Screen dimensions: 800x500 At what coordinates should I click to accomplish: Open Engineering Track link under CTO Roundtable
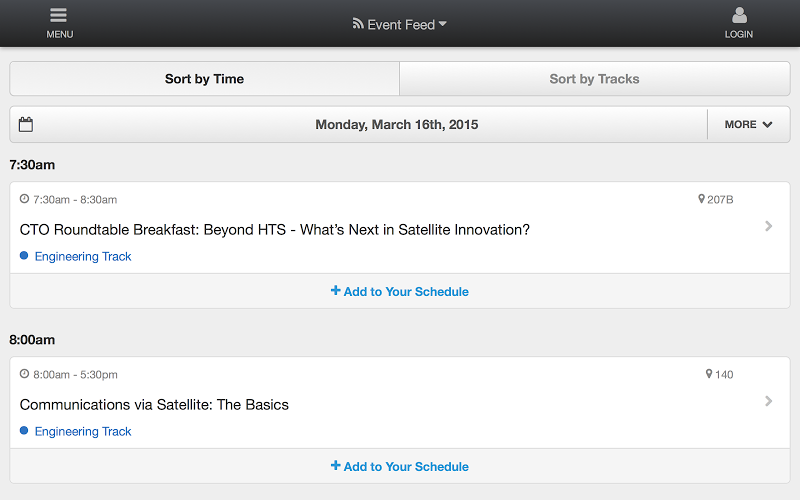83,256
